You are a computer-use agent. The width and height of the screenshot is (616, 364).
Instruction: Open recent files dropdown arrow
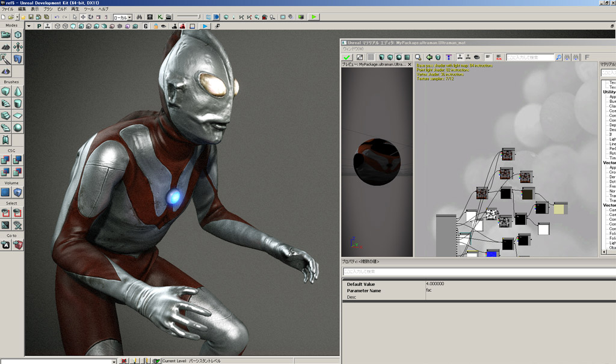click(x=17, y=17)
